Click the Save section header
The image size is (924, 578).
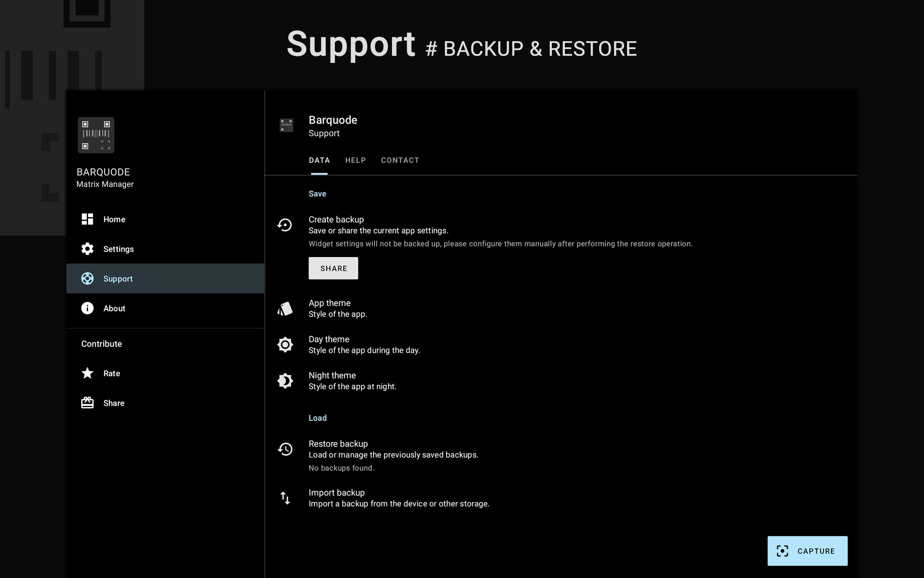(x=317, y=194)
